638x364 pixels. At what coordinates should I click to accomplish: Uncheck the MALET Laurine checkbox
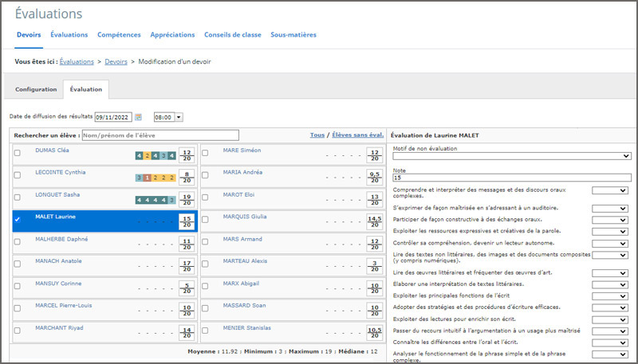tap(18, 219)
